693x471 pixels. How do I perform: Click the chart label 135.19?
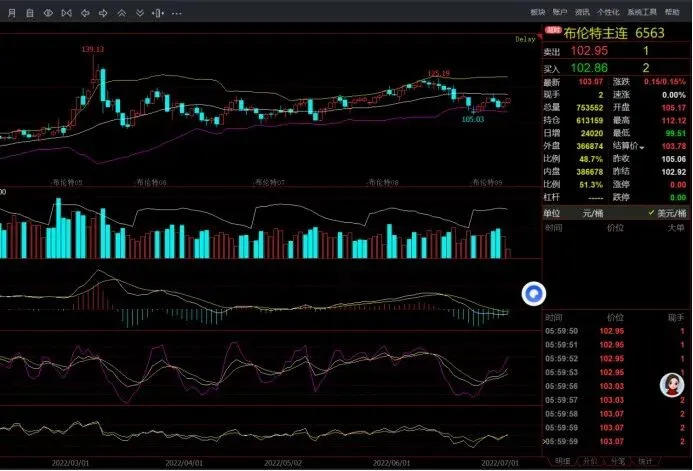click(x=439, y=73)
